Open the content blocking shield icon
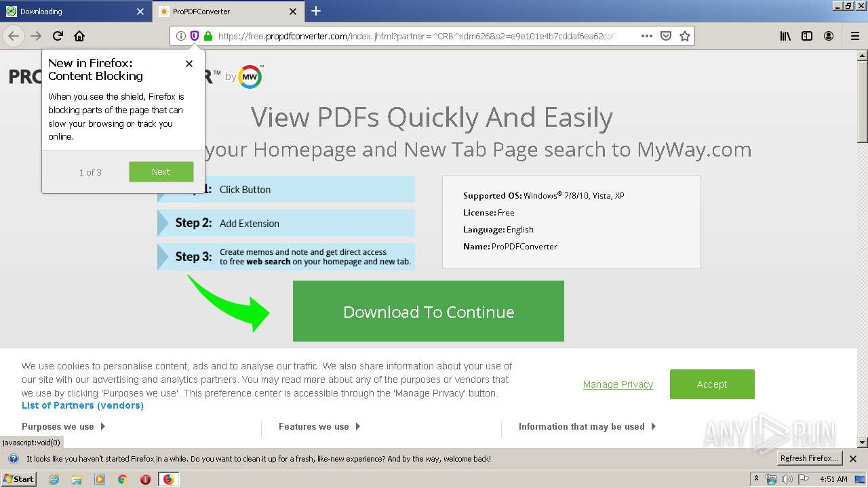Screen dimensions: 868x488 [x=195, y=36]
